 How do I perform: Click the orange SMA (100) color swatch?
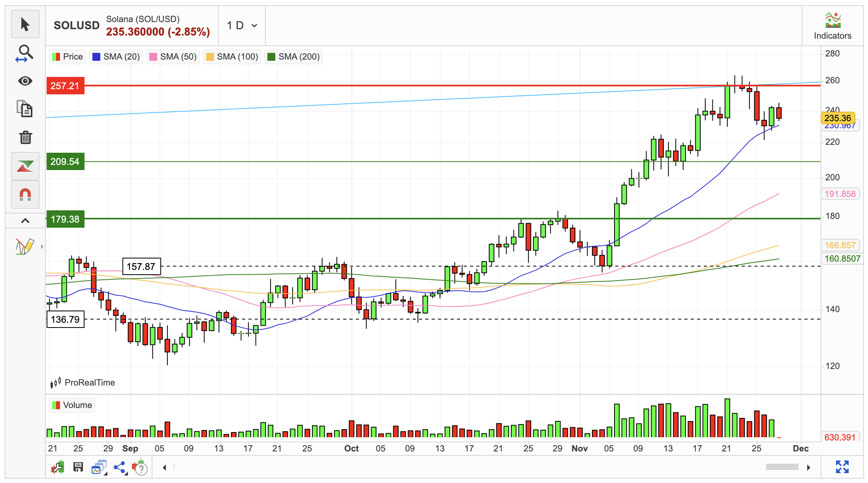click(x=210, y=57)
